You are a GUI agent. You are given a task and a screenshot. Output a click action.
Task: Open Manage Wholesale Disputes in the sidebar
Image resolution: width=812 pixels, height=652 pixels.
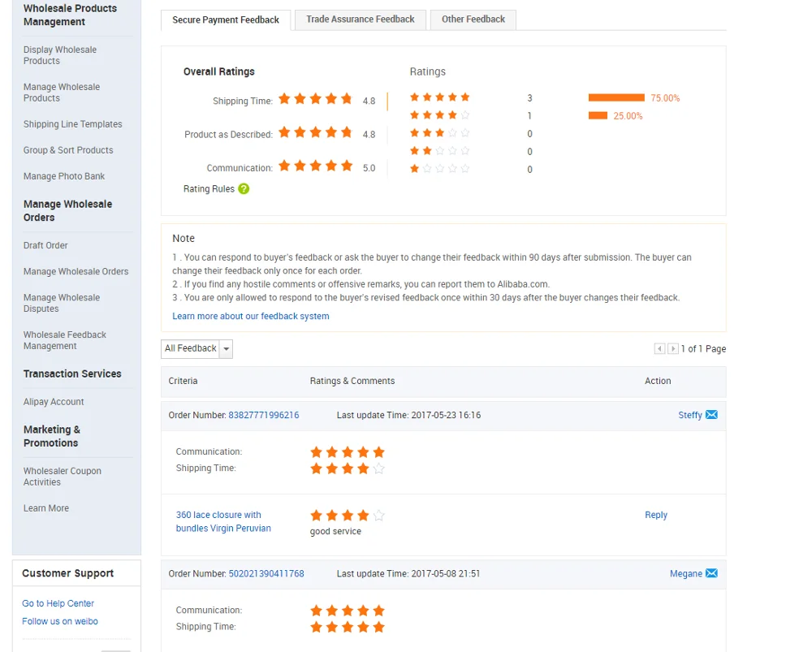[x=62, y=303]
